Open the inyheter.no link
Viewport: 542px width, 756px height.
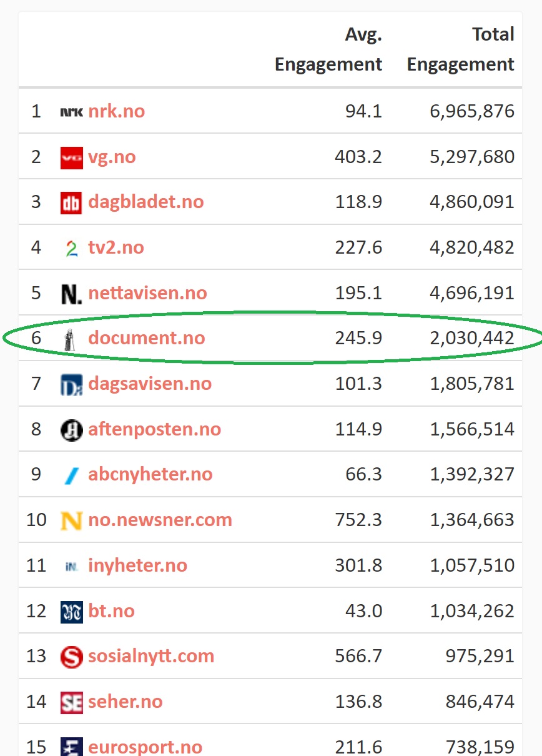tap(138, 565)
